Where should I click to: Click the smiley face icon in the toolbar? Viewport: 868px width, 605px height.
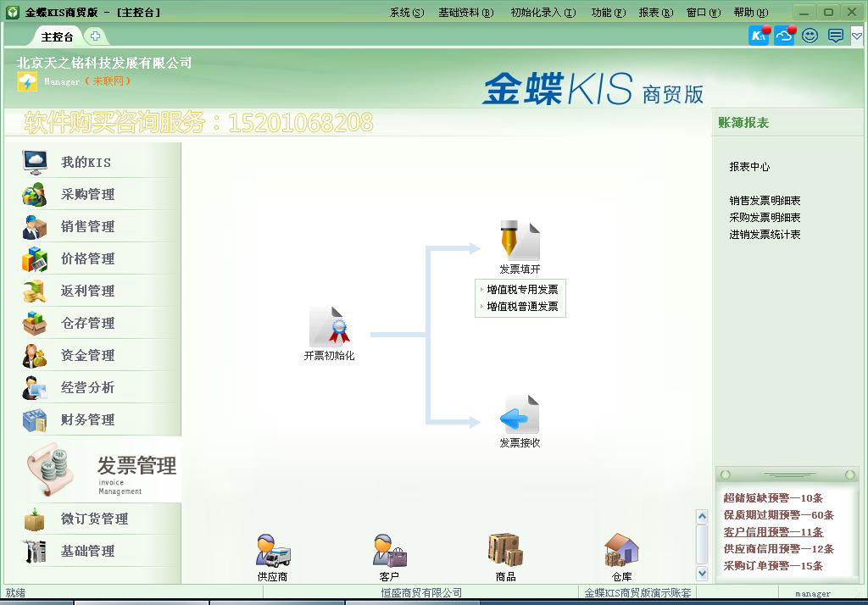click(810, 36)
